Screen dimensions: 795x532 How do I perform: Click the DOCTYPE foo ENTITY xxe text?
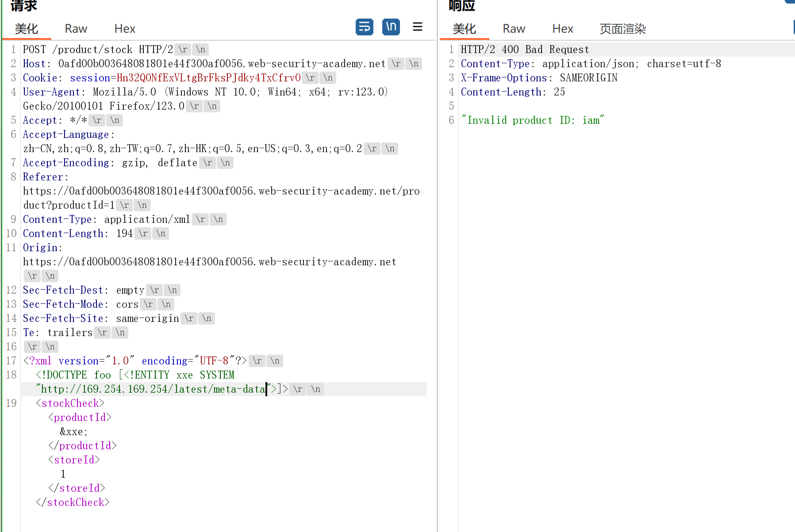[135, 375]
